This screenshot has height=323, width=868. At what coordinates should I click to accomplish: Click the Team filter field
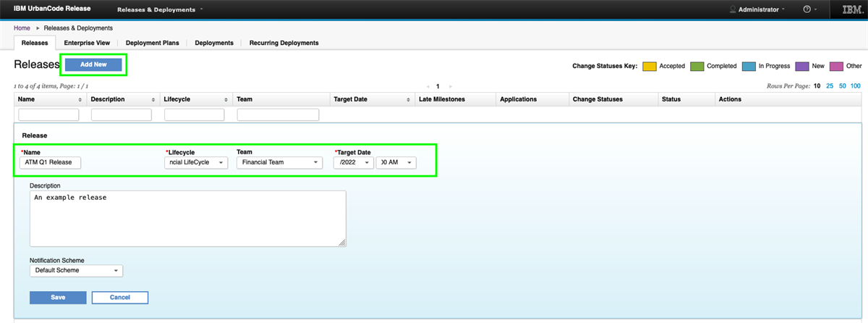click(x=278, y=114)
